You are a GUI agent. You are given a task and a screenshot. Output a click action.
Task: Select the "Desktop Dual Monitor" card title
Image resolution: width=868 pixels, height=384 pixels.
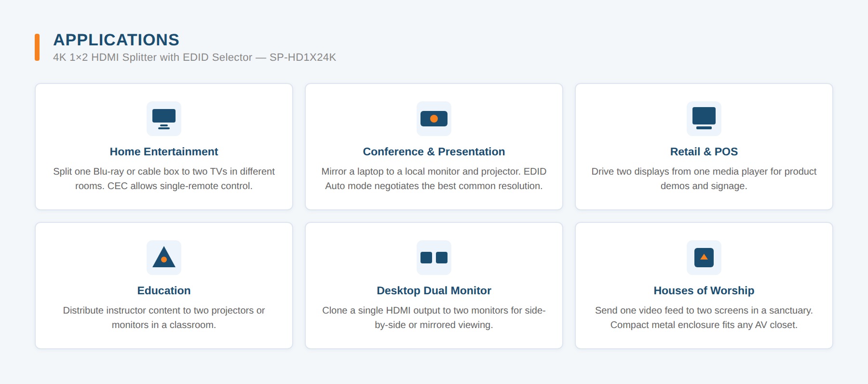point(434,290)
